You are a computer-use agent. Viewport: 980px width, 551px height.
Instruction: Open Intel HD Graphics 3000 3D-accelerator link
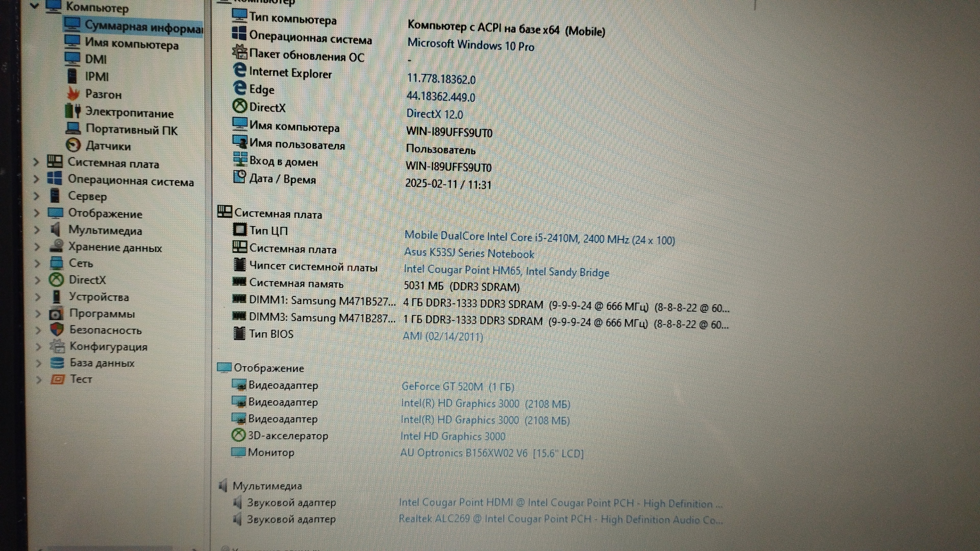(x=453, y=436)
